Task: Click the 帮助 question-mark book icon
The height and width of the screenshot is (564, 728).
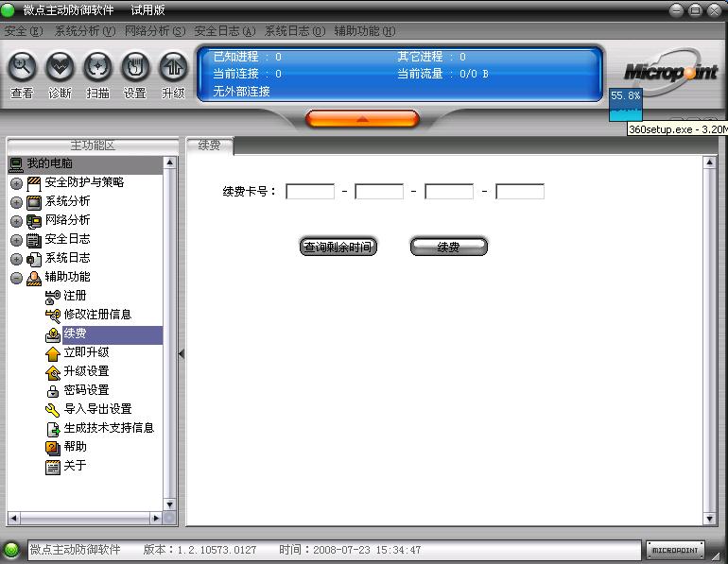Action: coord(53,448)
